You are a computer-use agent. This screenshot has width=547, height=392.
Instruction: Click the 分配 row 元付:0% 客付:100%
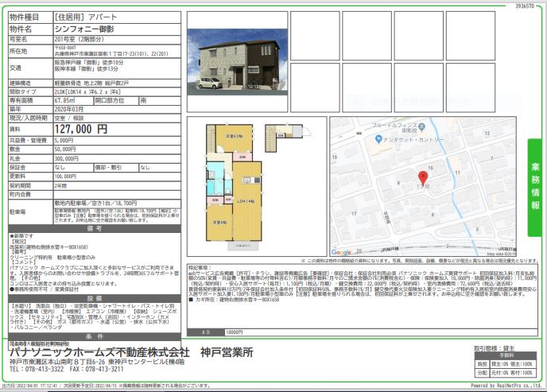tap(506, 372)
